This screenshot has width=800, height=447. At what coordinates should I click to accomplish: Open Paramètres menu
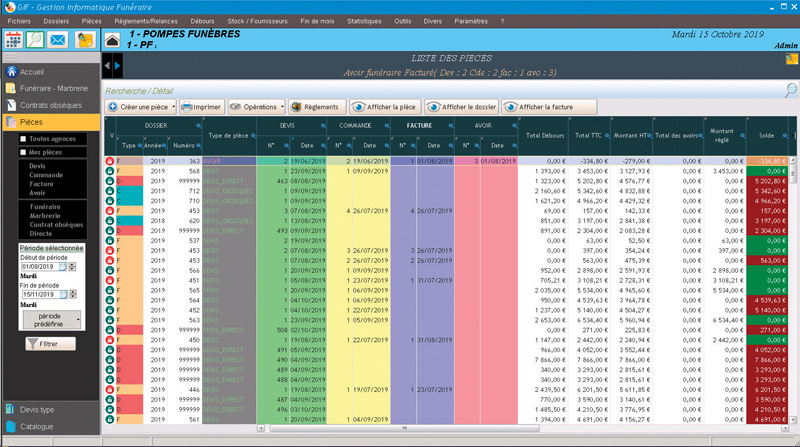tap(471, 21)
